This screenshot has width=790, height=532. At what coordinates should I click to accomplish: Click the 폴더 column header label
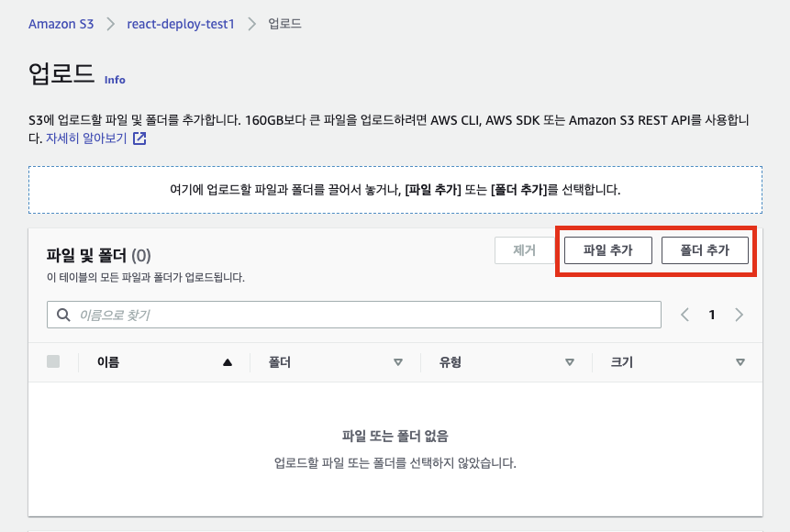pos(280,362)
